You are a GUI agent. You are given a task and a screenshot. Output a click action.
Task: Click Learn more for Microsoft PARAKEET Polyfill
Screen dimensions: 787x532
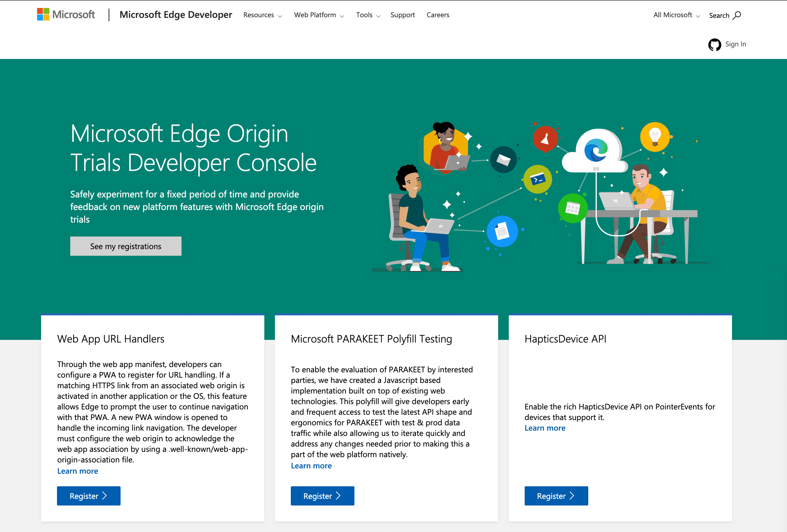[x=311, y=465]
